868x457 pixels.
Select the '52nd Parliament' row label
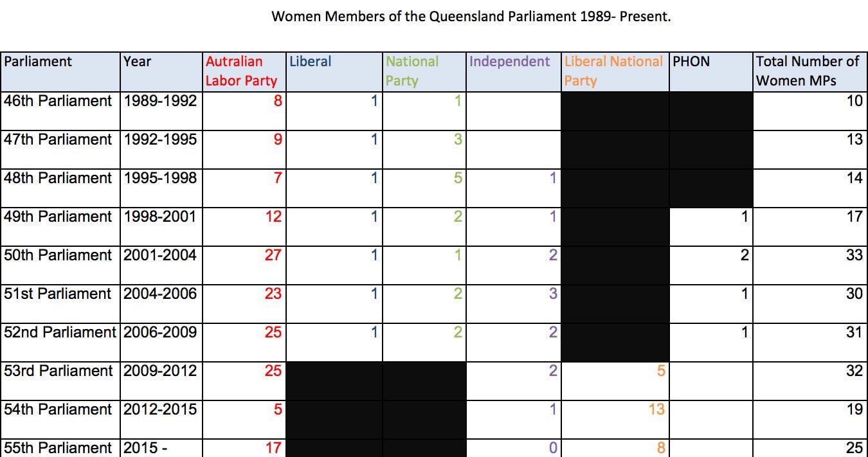click(x=60, y=332)
